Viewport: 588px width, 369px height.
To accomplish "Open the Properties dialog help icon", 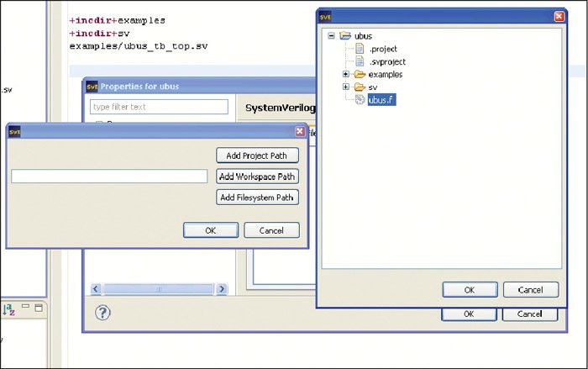I will tap(103, 313).
